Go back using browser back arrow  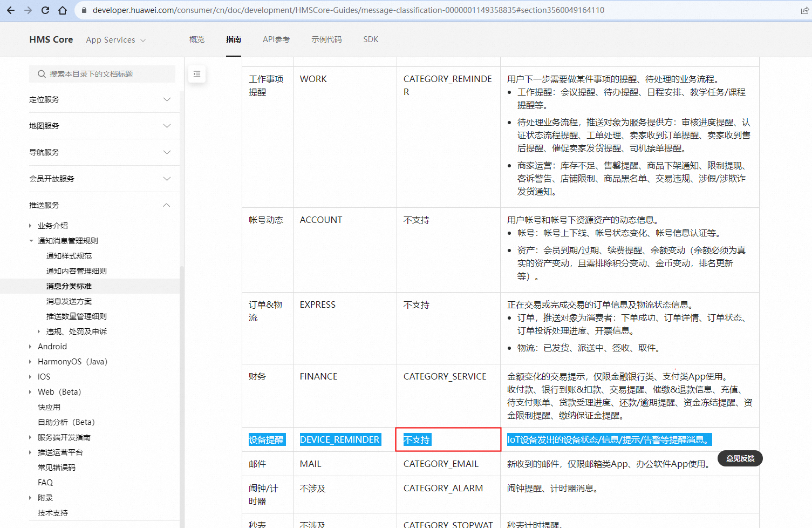click(x=11, y=10)
